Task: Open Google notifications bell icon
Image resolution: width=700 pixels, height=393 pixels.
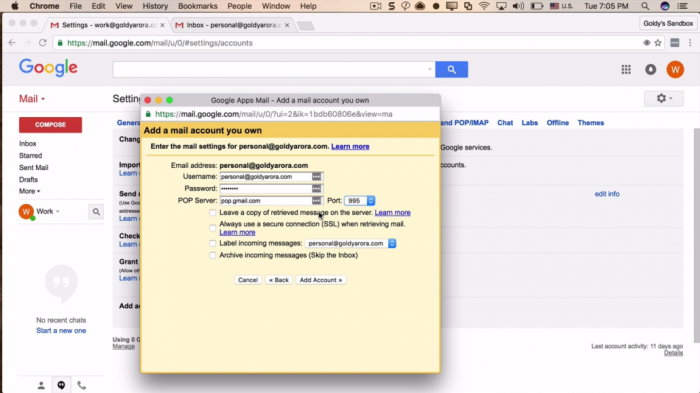Action: coord(650,69)
